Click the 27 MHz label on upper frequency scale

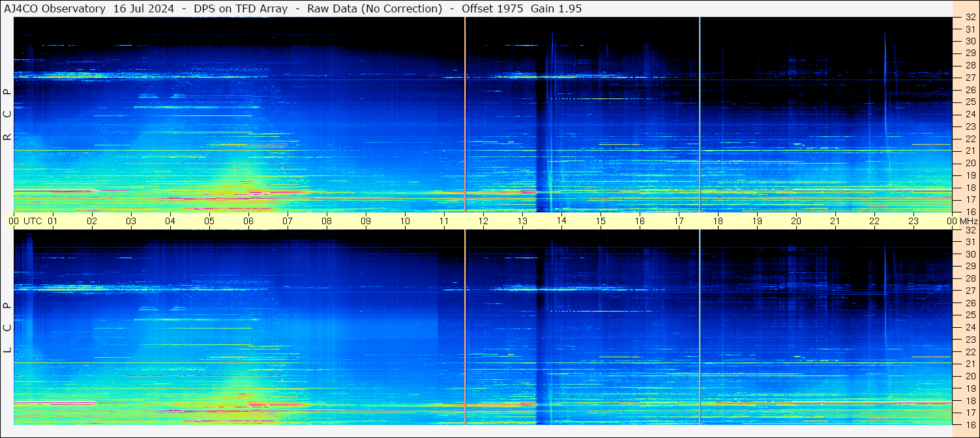pos(970,78)
